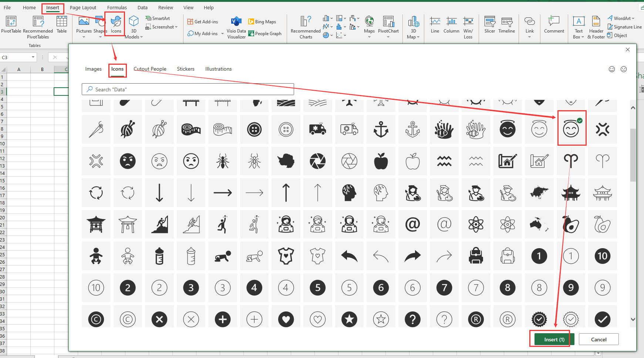Screen dimensions: 644x358
Task: Click the happy face feedback button
Action: point(612,69)
